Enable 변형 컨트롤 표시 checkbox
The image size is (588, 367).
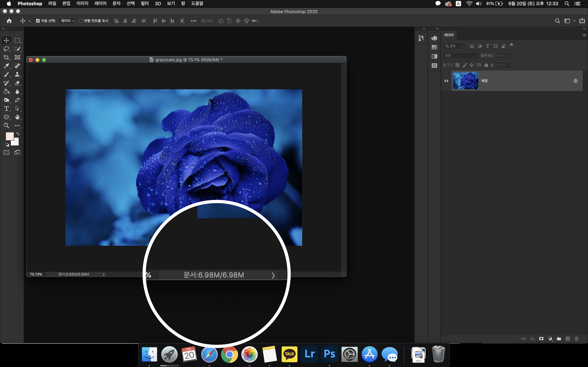tap(81, 21)
